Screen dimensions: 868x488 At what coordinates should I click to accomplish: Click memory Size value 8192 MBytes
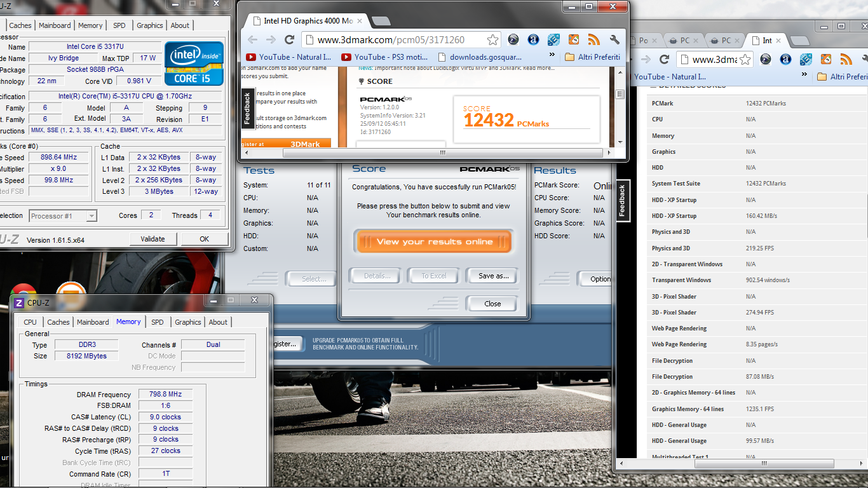[86, 356]
